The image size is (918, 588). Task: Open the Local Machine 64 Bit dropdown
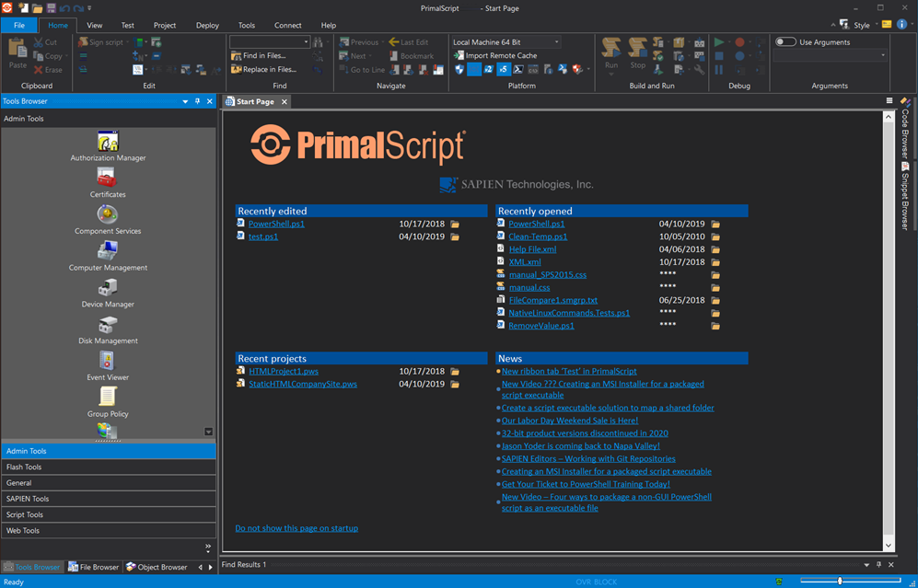(557, 42)
